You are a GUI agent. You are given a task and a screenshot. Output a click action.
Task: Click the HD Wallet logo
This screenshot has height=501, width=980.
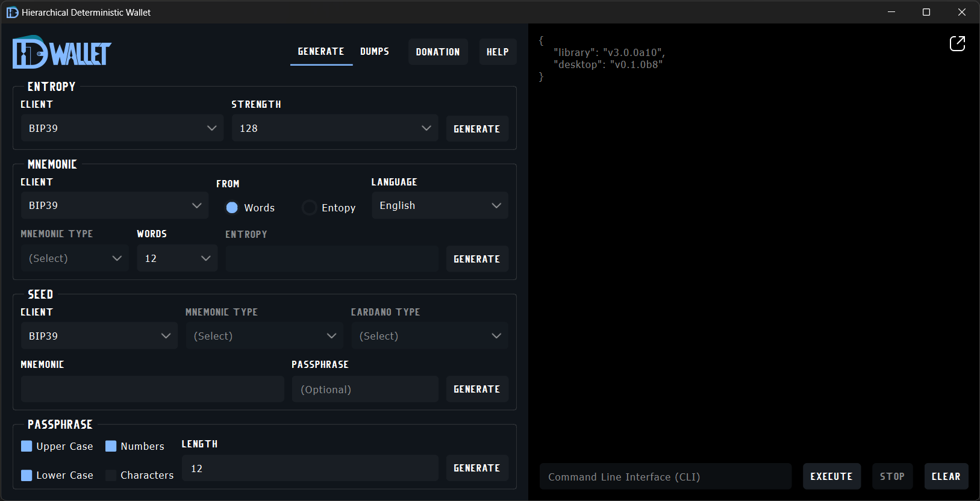(62, 52)
